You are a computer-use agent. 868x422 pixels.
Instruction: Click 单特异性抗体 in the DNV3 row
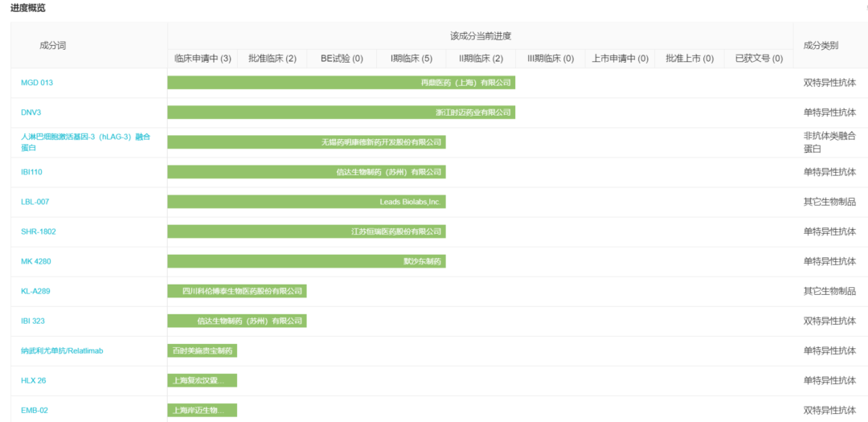[x=829, y=113]
